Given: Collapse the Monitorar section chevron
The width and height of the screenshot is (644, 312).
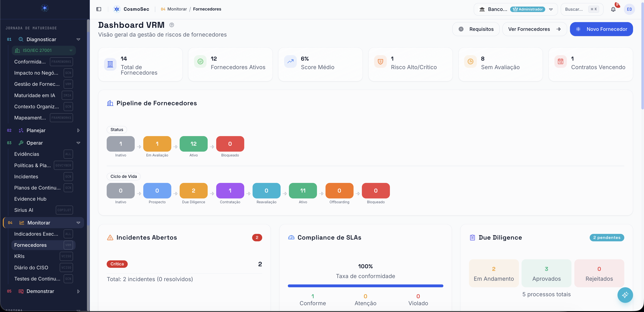Looking at the screenshot, I should pyautogui.click(x=78, y=223).
